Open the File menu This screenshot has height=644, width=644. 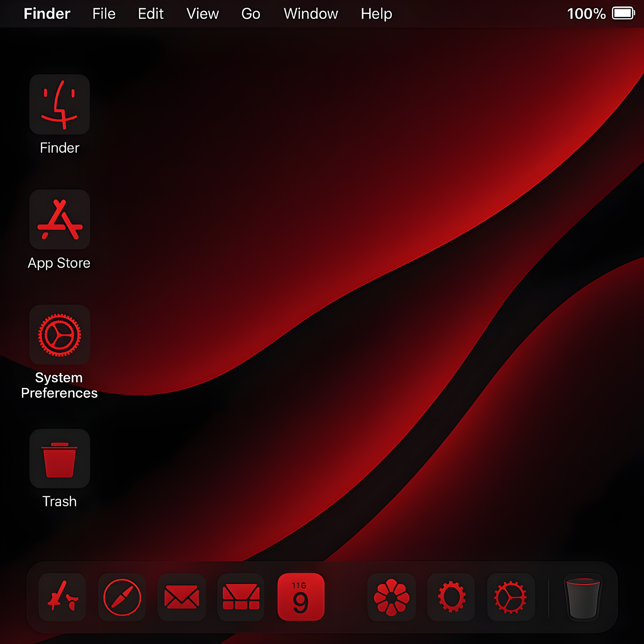(104, 14)
